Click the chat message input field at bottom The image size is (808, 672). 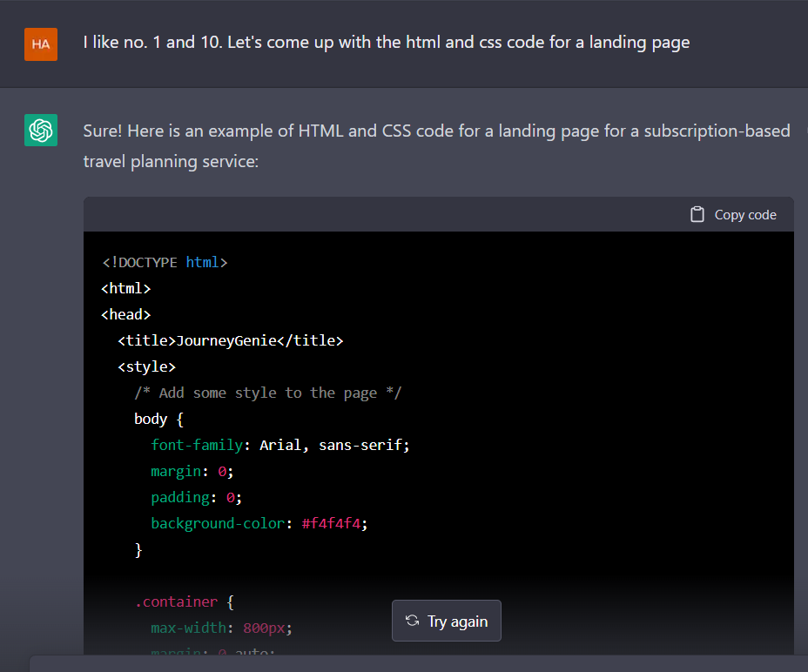coord(419,664)
